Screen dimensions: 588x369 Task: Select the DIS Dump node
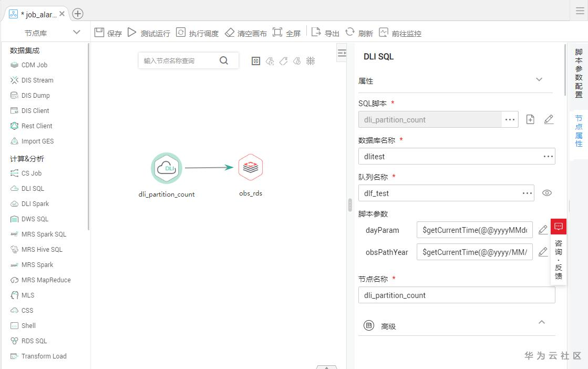click(30, 96)
